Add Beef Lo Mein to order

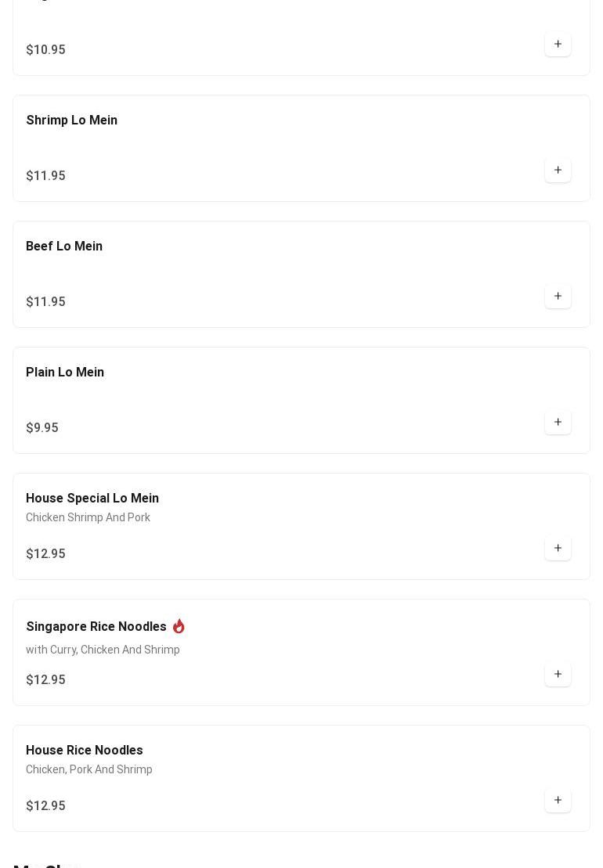[558, 297]
